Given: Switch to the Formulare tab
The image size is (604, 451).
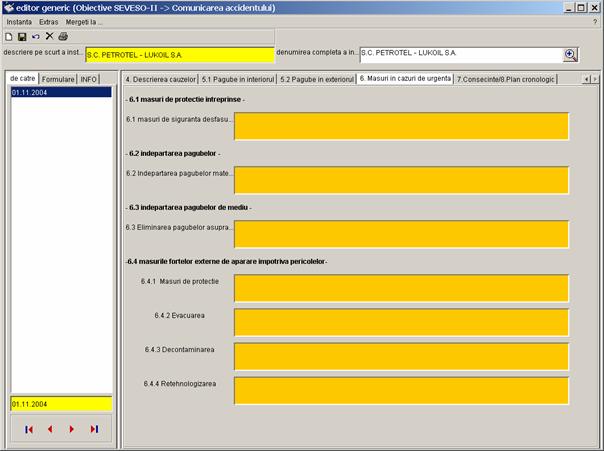Looking at the screenshot, I should [58, 78].
